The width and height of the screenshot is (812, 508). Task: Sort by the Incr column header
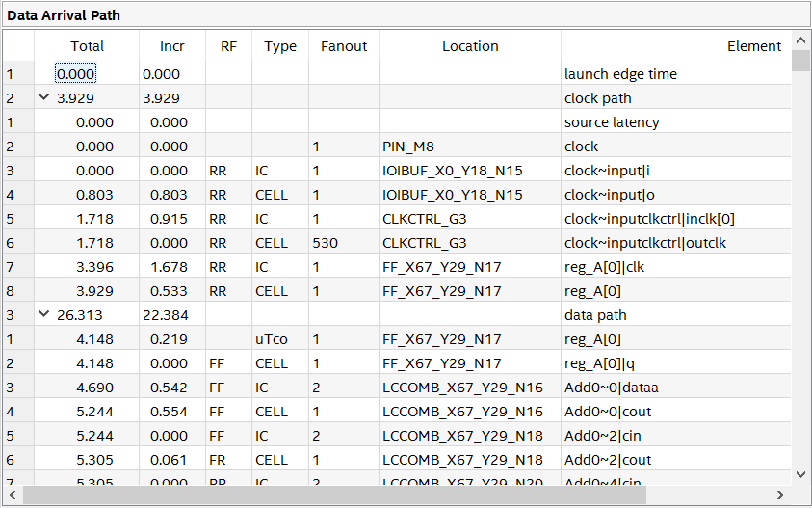(171, 46)
